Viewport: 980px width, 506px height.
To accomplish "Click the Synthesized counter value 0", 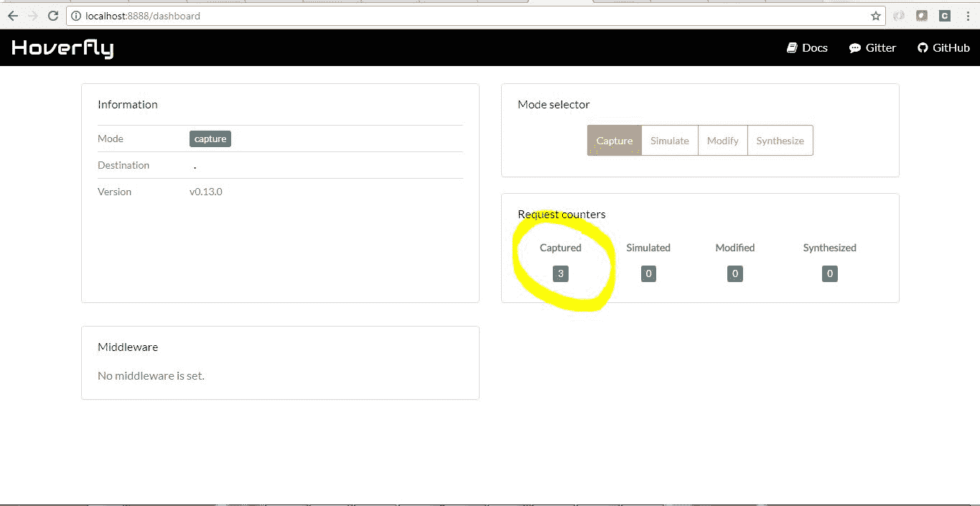I will click(x=830, y=273).
